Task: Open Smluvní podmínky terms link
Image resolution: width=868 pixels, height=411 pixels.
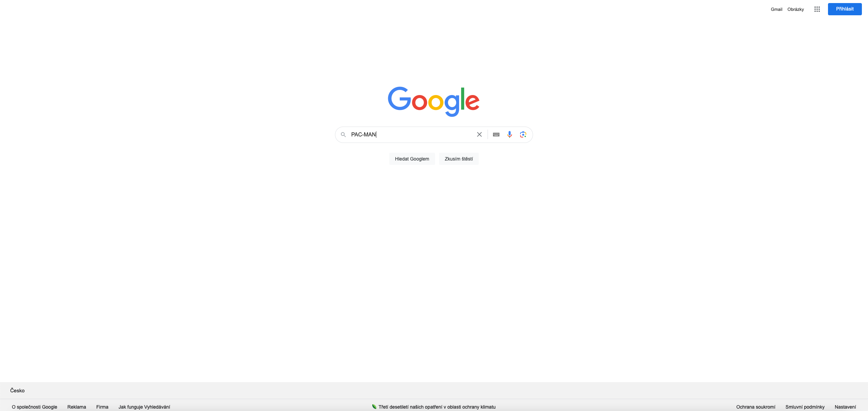Action: click(805, 407)
